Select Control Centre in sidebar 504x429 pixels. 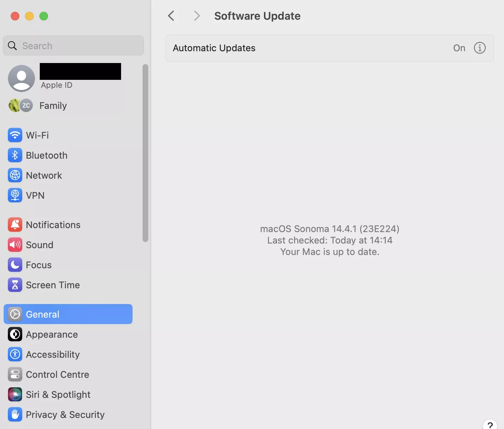tap(57, 375)
